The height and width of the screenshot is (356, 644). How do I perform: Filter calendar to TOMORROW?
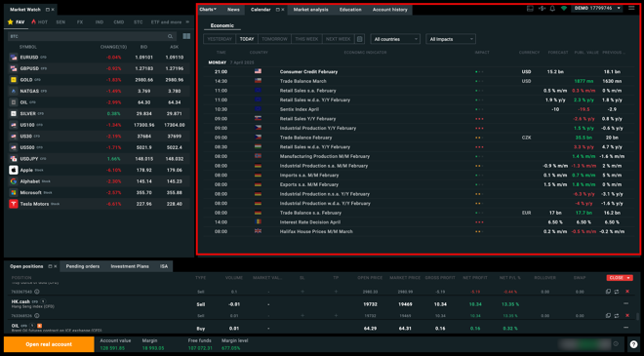tap(274, 39)
